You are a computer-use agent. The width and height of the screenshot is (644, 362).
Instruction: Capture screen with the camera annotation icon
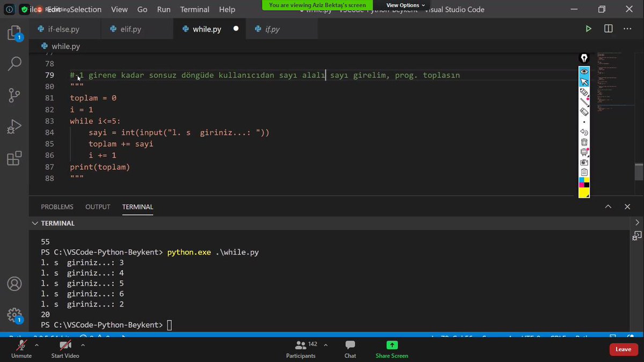tap(584, 162)
